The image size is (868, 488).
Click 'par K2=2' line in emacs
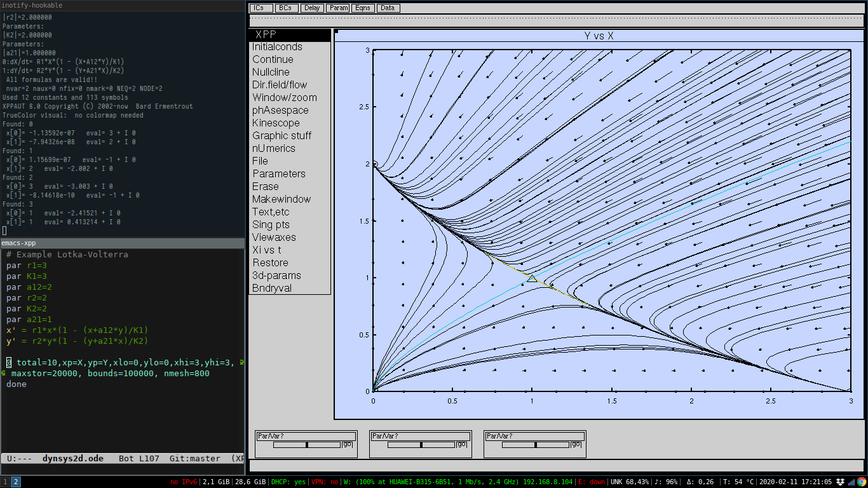(27, 308)
